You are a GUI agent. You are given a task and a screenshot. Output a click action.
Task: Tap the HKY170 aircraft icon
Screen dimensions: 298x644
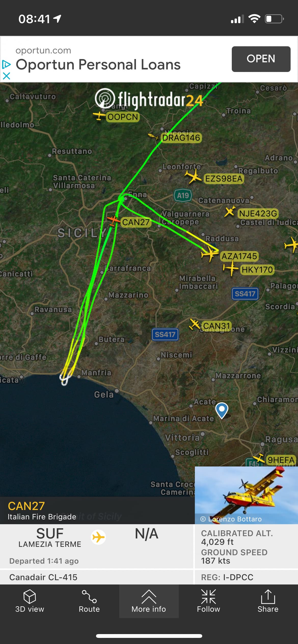231,268
